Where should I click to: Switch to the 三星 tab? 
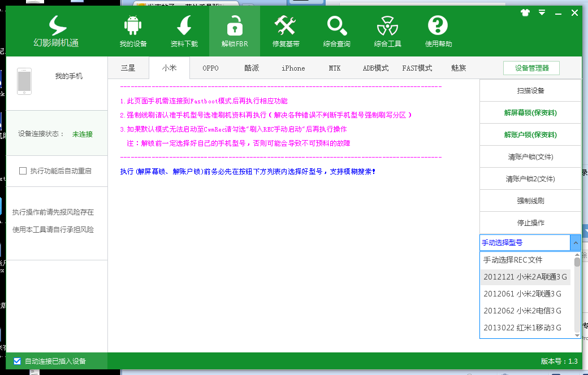(128, 68)
